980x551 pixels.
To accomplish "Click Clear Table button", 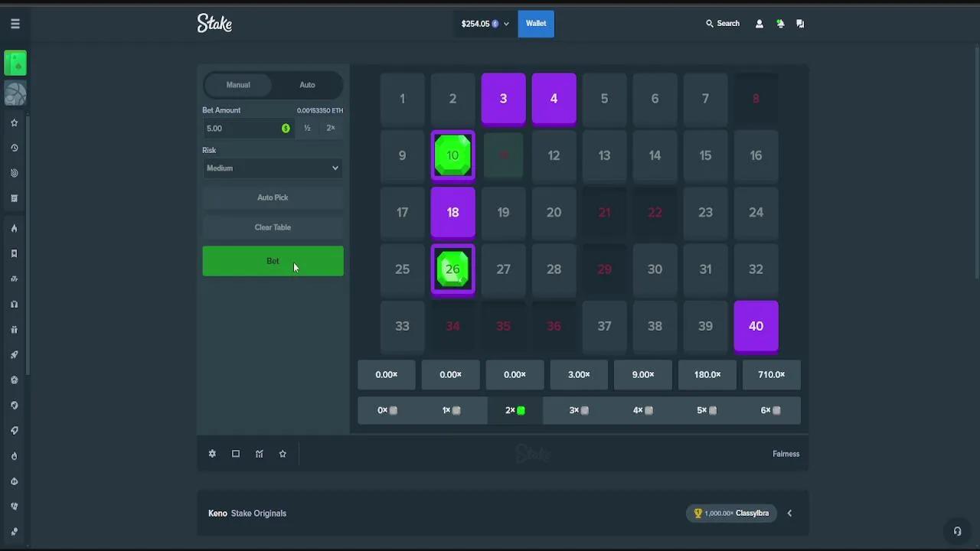I will click(x=273, y=227).
